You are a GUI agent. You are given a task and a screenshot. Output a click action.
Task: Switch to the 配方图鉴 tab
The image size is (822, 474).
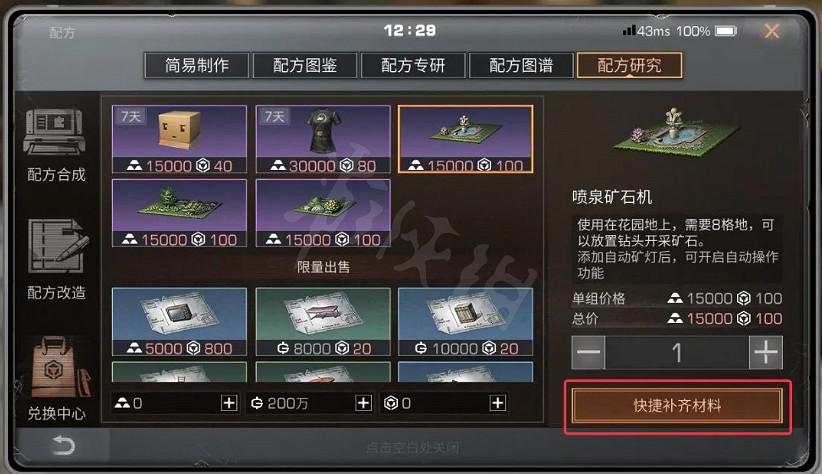pos(305,66)
